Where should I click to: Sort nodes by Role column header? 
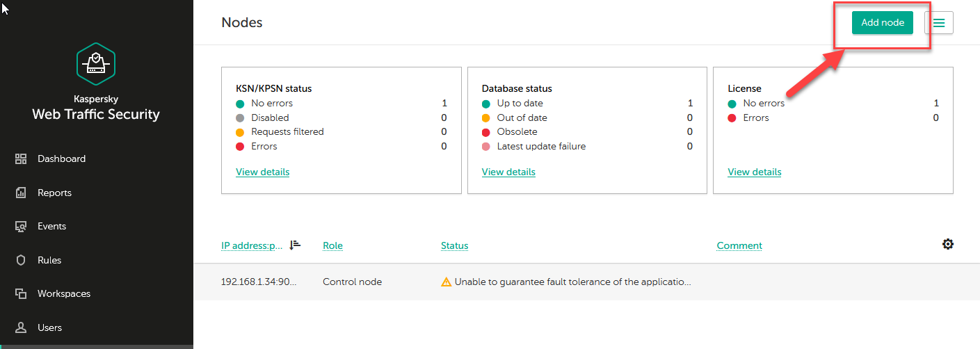tap(332, 245)
